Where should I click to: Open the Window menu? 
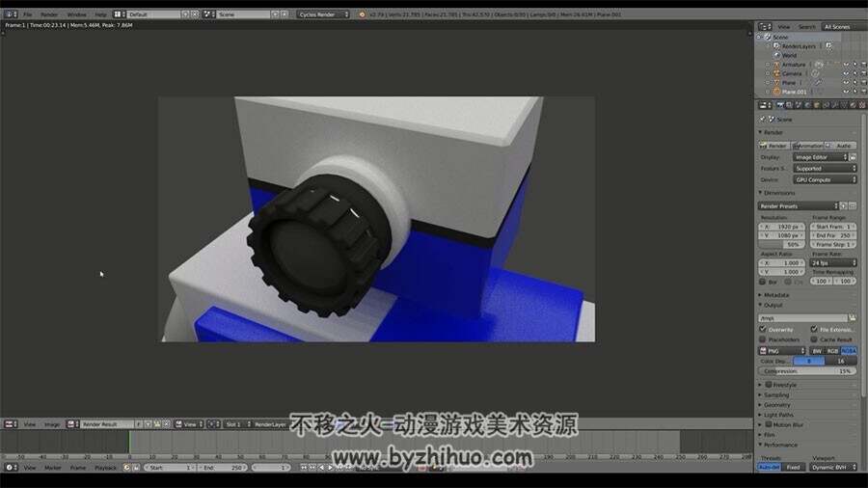tap(76, 14)
